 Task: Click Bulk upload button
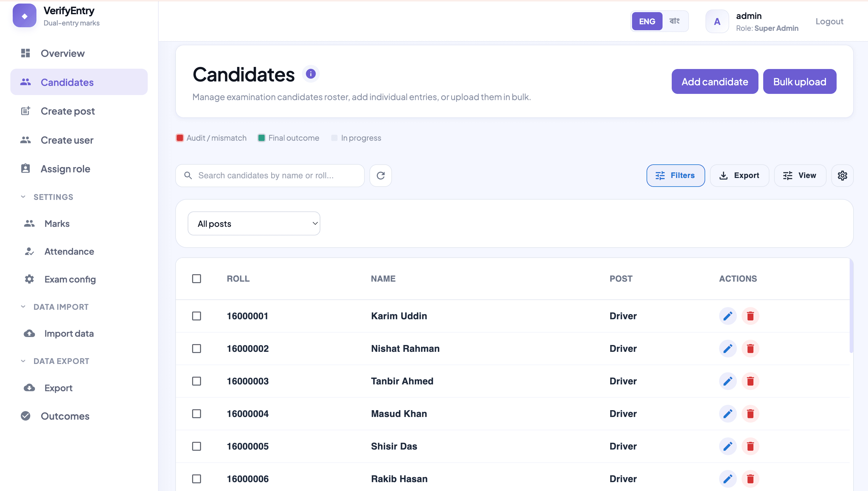[x=800, y=82]
